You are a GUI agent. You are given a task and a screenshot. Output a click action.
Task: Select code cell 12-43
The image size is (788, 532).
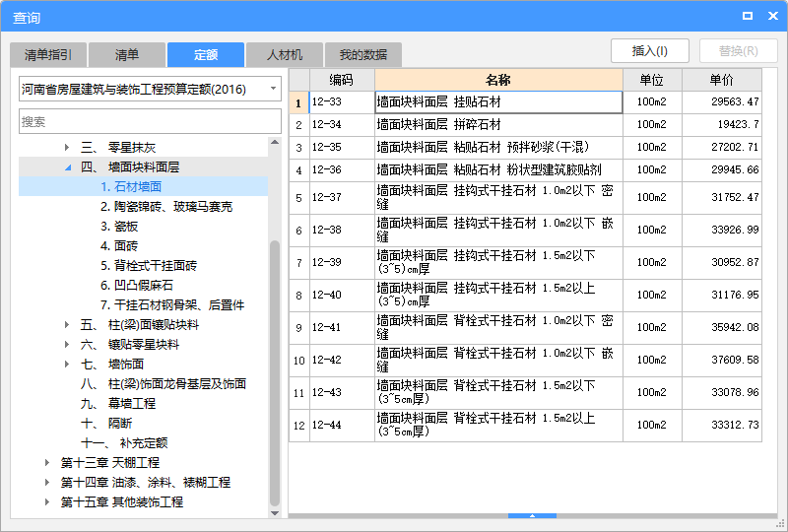tap(342, 392)
